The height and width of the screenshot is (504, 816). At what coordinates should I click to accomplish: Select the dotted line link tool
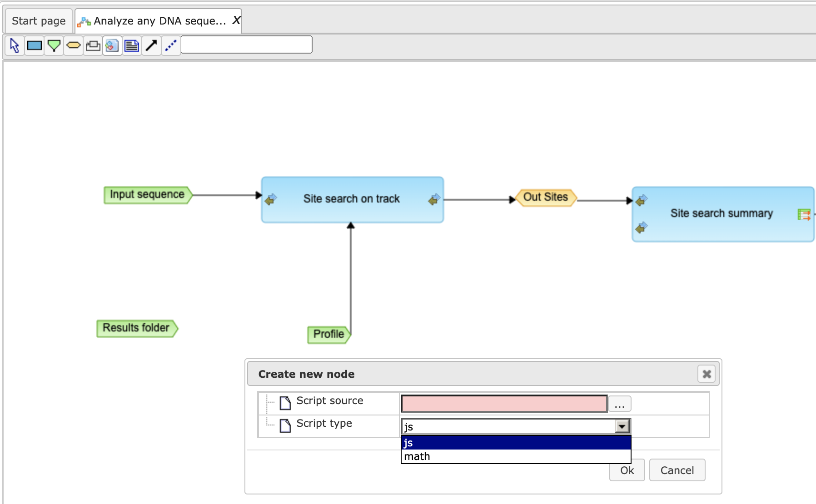point(171,45)
